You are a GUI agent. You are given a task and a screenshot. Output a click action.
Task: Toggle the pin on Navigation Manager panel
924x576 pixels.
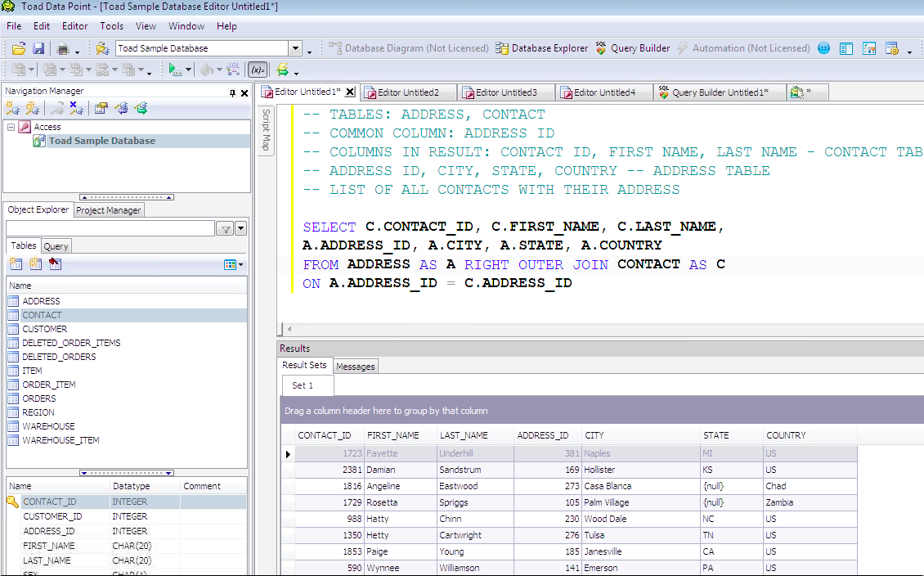point(232,93)
